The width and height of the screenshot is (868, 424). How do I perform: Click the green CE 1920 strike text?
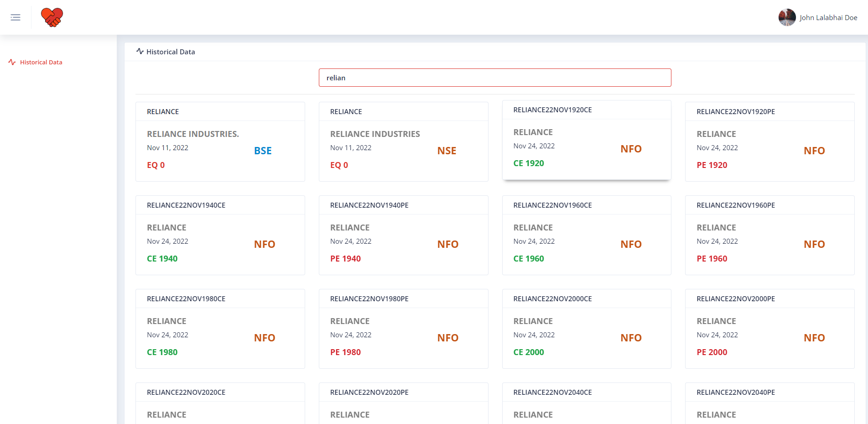point(529,163)
